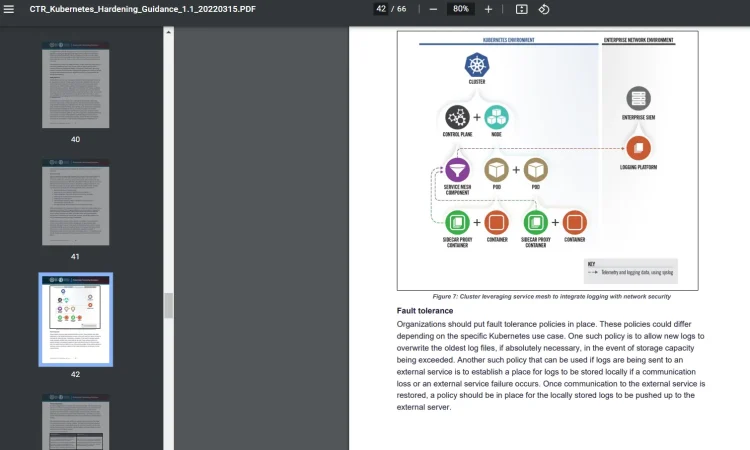Select the highlighted page 42 thumbnail
The image size is (750, 450).
[76, 319]
